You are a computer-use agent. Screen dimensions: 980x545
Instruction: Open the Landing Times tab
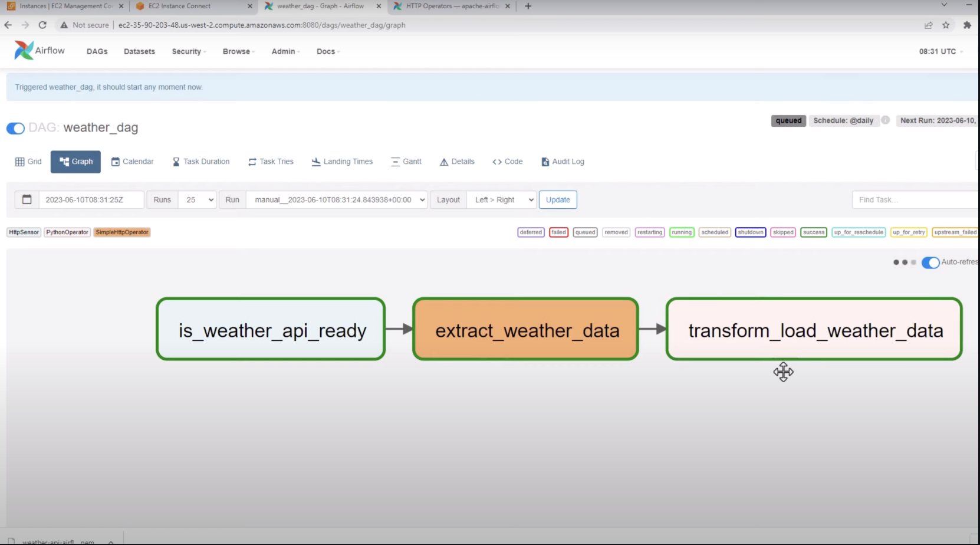tap(342, 162)
